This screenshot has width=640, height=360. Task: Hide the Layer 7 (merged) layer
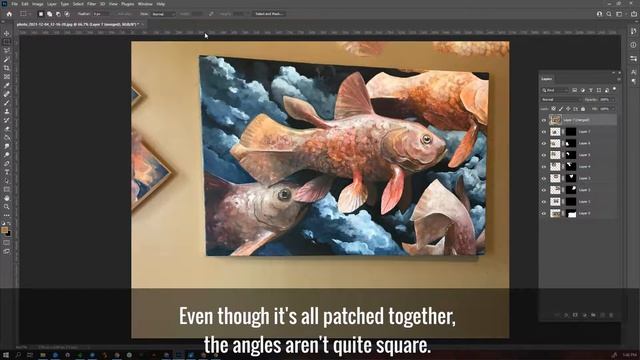tap(544, 120)
